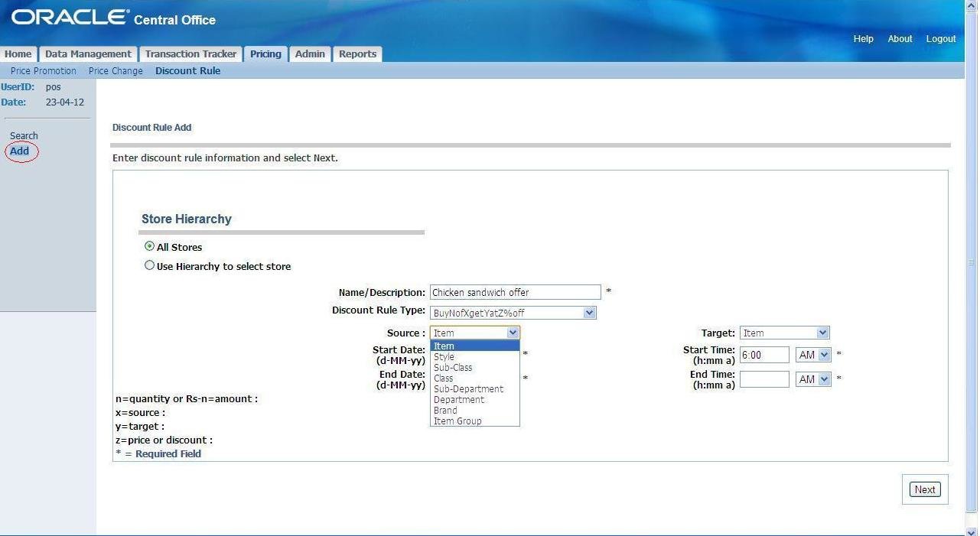This screenshot has height=536, width=980.
Task: Click the Name/Description text field
Action: point(515,292)
